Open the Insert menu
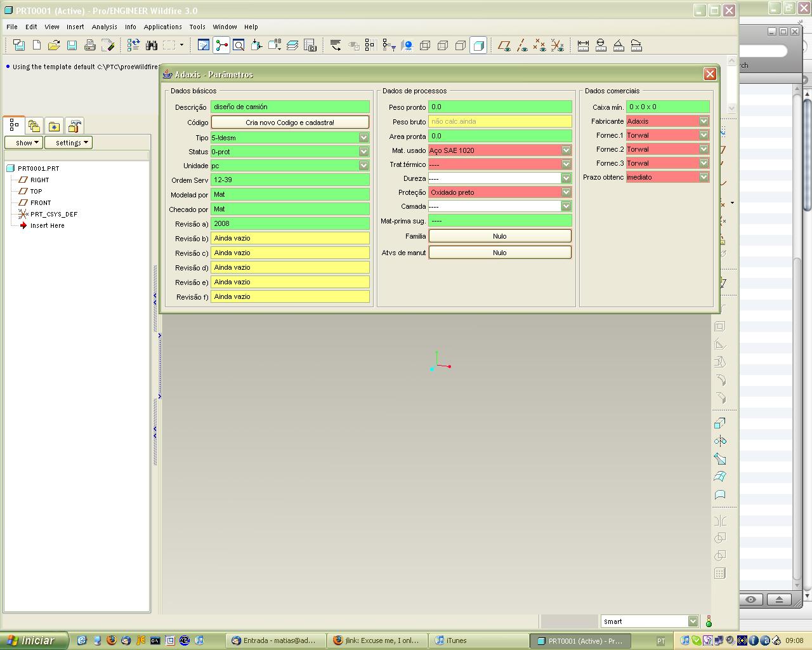The image size is (812, 650). [75, 27]
